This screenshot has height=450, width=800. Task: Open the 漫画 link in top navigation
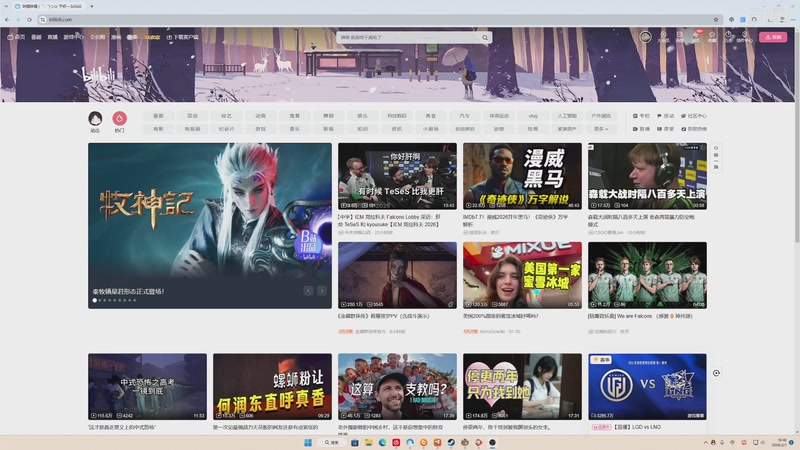point(116,37)
